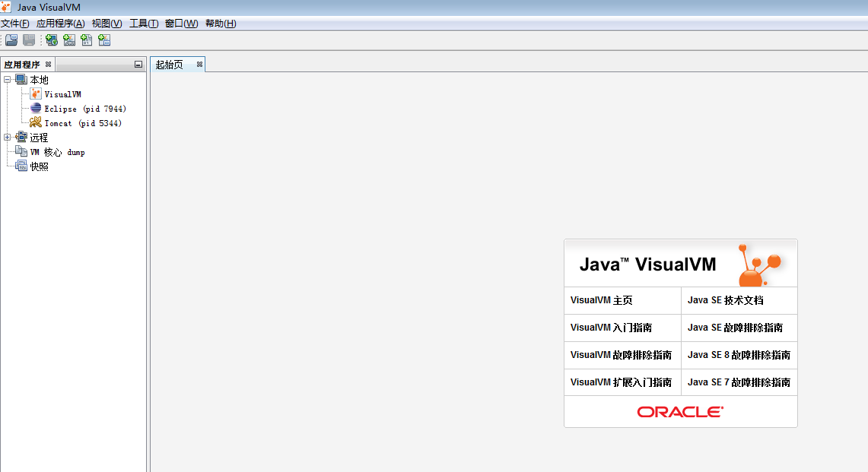Viewport: 868px width, 472px height.
Task: Click the Add JMX Connection toolbar icon
Action: (x=69, y=40)
